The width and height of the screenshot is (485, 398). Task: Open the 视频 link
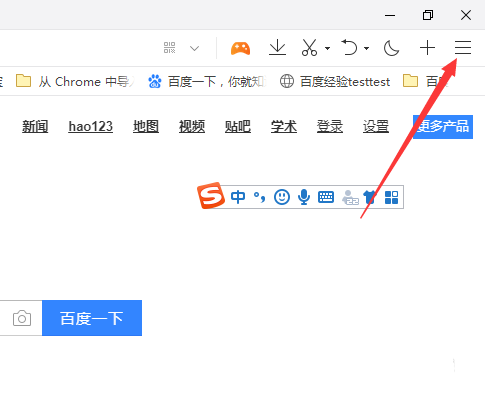tap(192, 127)
